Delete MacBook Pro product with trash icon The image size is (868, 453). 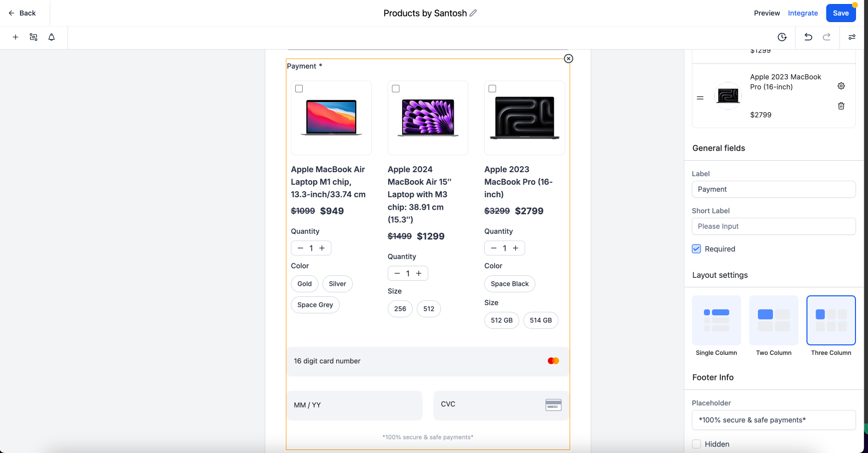click(841, 106)
